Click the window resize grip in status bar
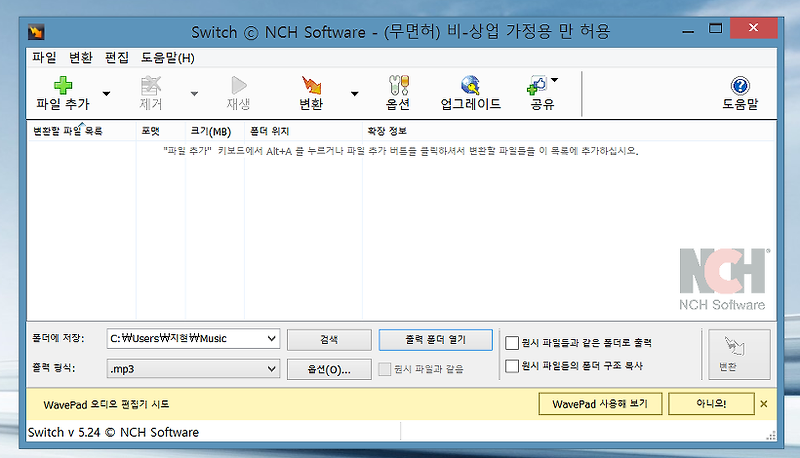This screenshot has height=458, width=800. tap(771, 435)
